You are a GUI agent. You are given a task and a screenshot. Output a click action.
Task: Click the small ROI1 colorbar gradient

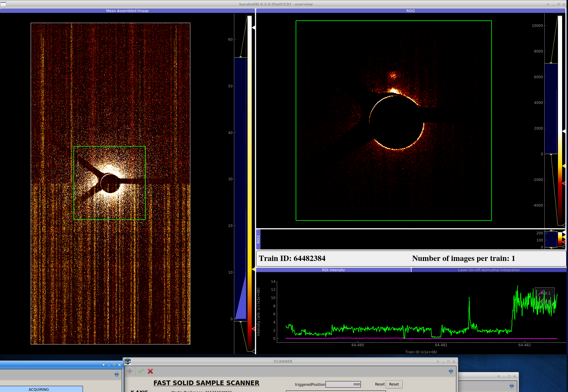coord(560,239)
